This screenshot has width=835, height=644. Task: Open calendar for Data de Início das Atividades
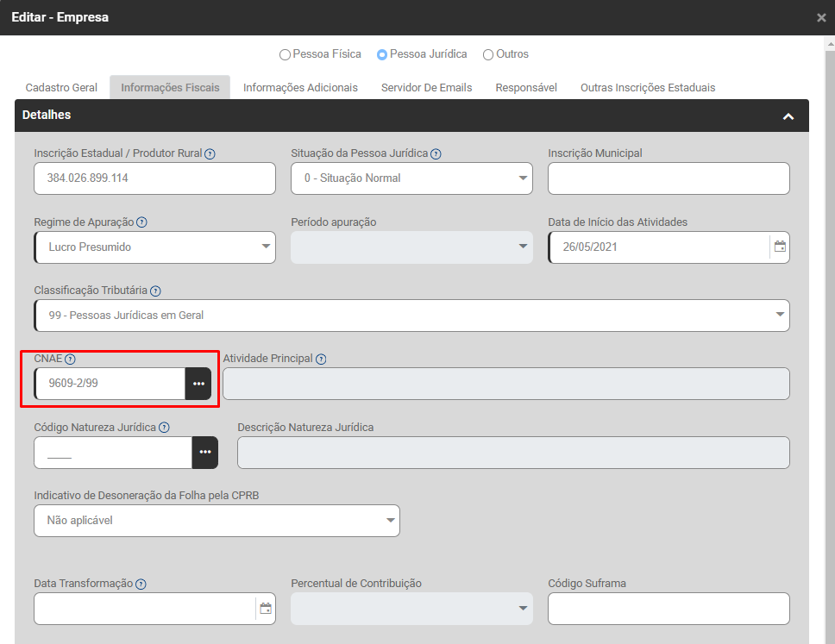click(x=780, y=247)
